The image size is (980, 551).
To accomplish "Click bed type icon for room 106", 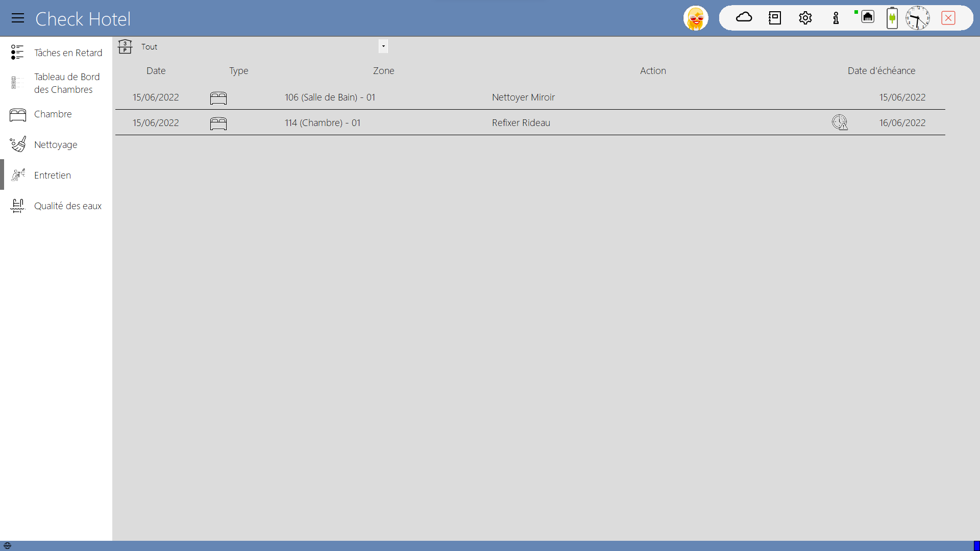I will point(218,98).
